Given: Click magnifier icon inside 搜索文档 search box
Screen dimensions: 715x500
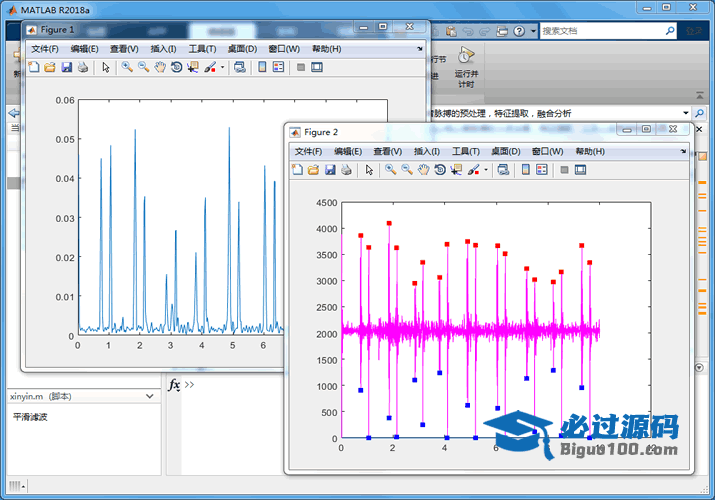Looking at the screenshot, I should click(x=670, y=31).
